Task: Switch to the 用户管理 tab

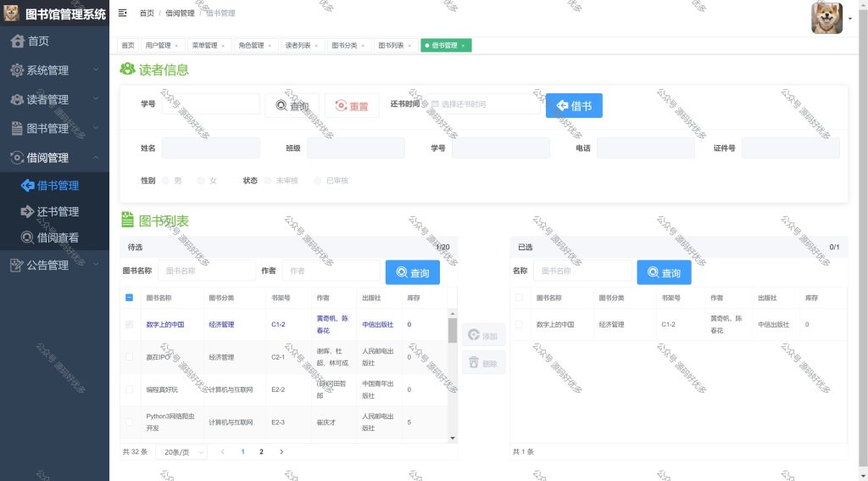Action: (x=162, y=46)
